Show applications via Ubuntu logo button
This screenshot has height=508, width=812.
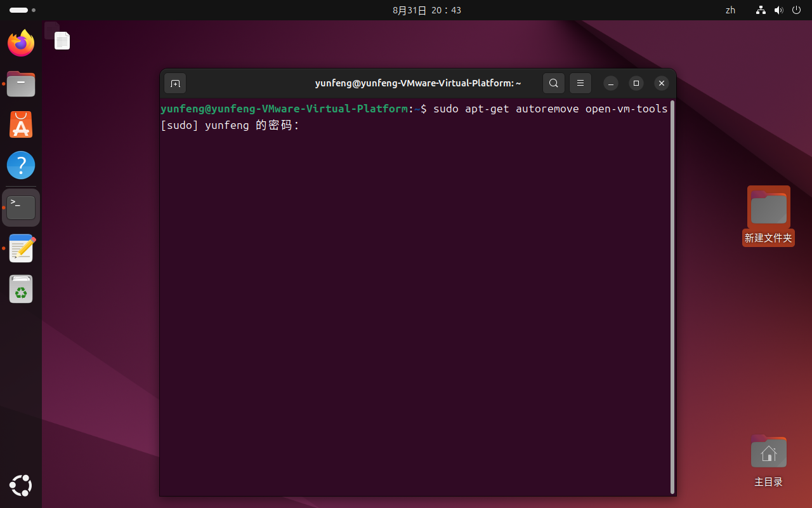21,486
